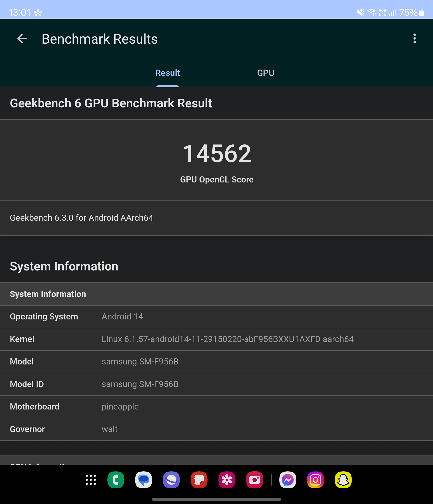Tap the 13:01 clock text
This screenshot has width=433, height=504.
pyautogui.click(x=20, y=12)
